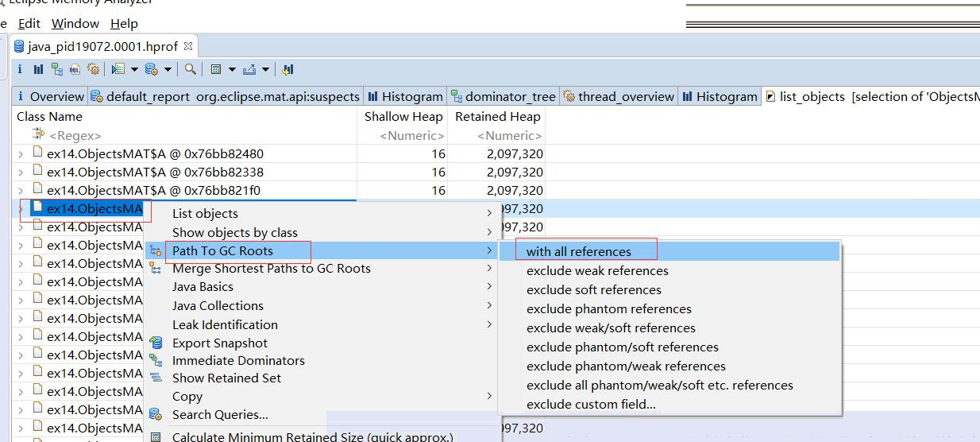The width and height of the screenshot is (980, 442).
Task: Switch to the Overview tab
Action: pyautogui.click(x=50, y=96)
